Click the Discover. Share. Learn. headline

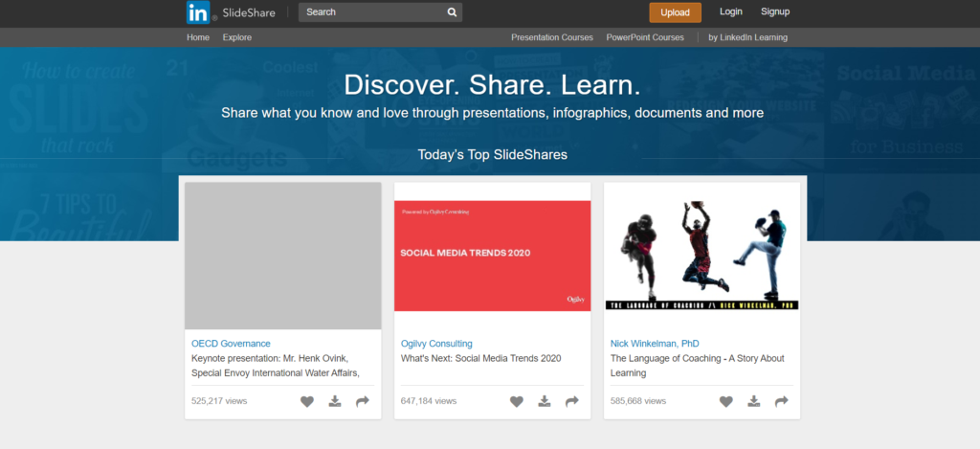(492, 85)
